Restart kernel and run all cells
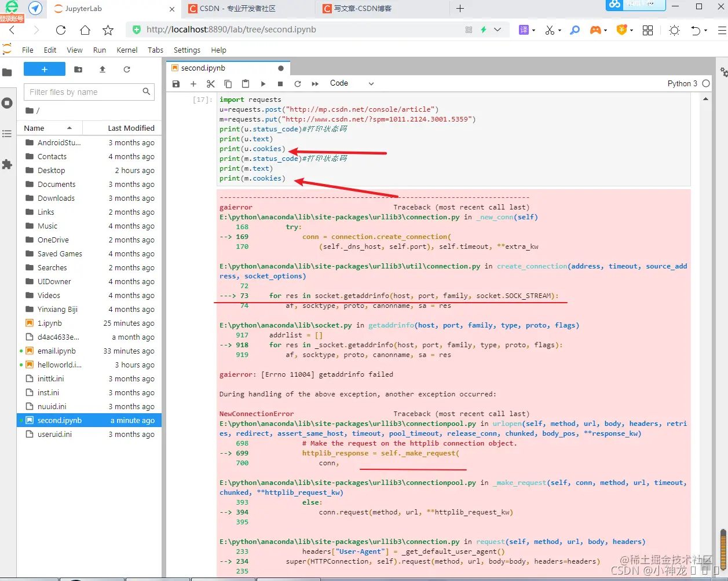728x581 pixels. coord(315,84)
